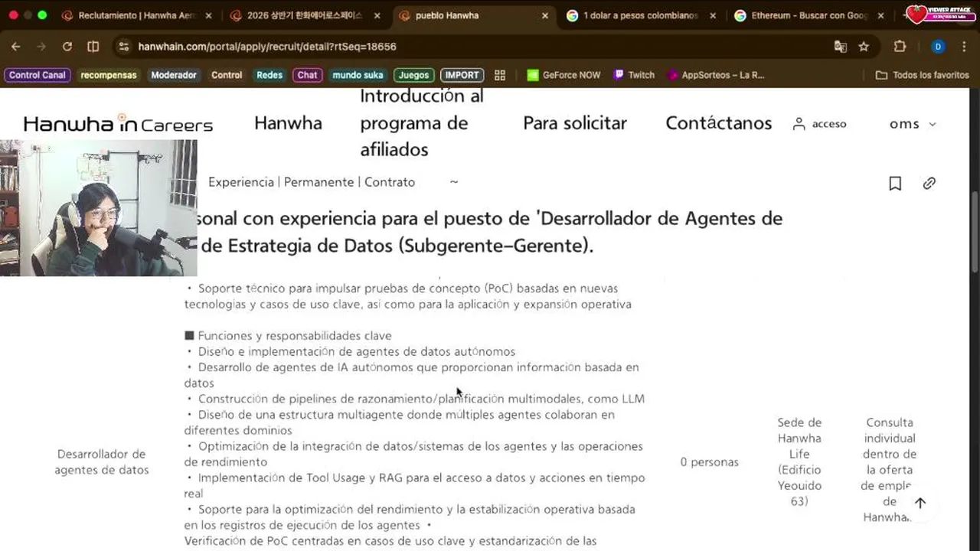This screenshot has width=980, height=551.
Task: Click the acceso login link
Action: click(829, 124)
